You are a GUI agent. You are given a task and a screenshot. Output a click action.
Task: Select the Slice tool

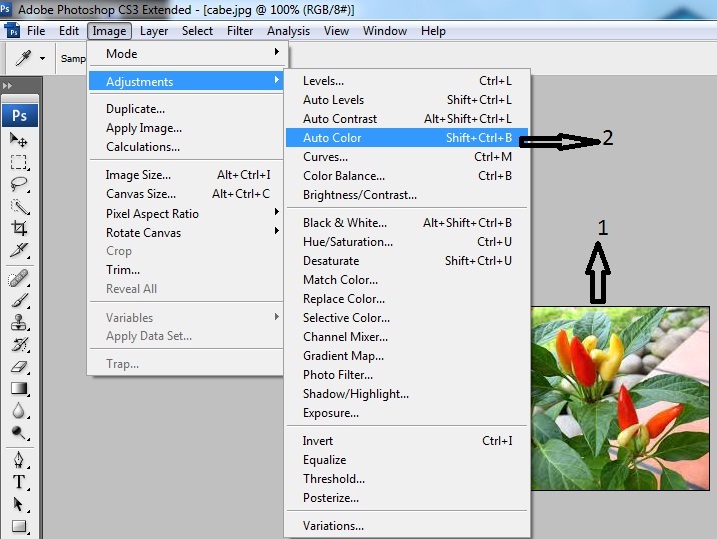pos(19,250)
